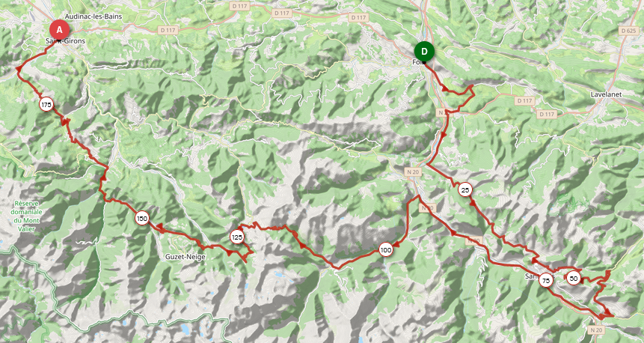Select the 75 km distance marker

[546, 281]
